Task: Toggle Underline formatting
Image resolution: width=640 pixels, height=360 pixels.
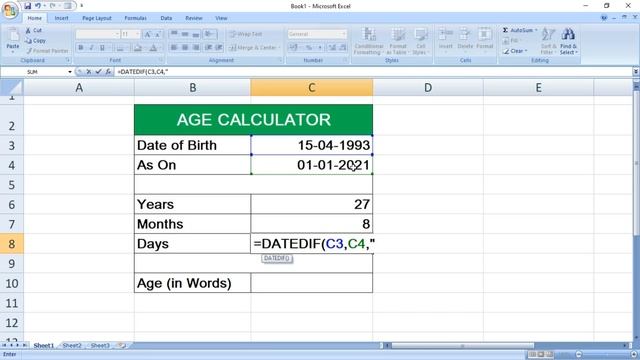Action: (102, 48)
